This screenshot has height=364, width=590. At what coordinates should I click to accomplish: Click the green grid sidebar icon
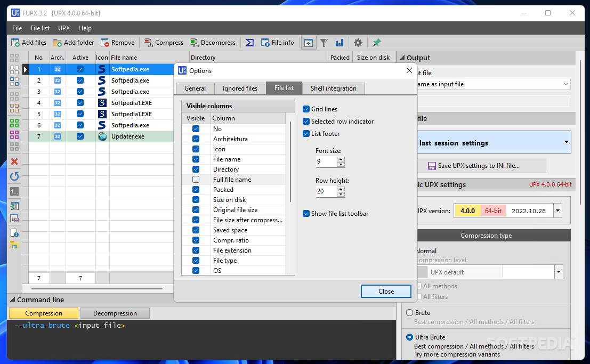pos(14,123)
